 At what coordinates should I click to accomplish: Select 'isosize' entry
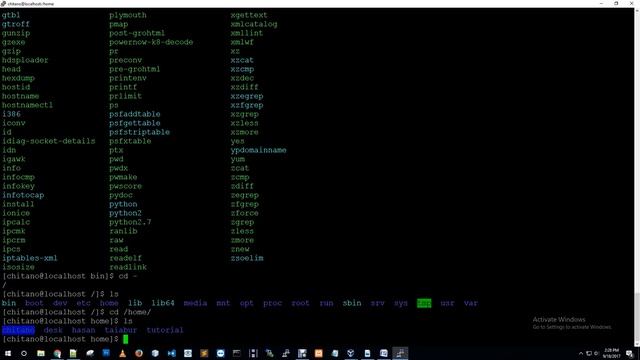click(x=18, y=267)
